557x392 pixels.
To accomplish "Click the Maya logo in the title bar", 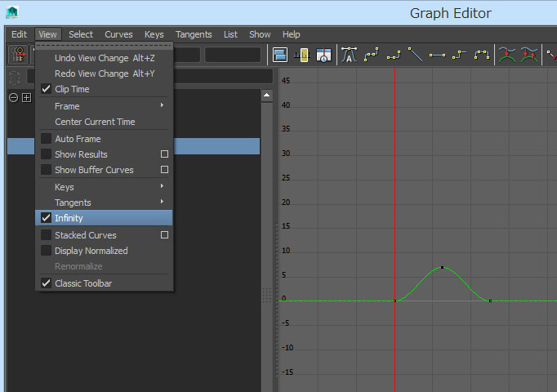I will click(12, 12).
